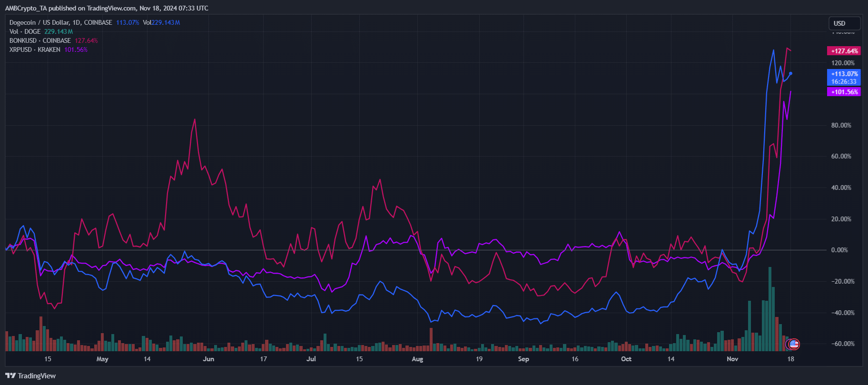The height and width of the screenshot is (385, 868).
Task: Open the USD currency selector
Action: tap(845, 23)
